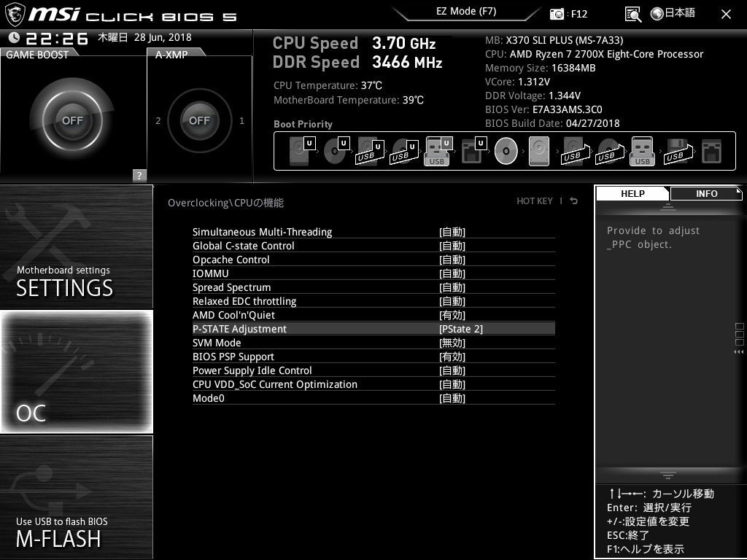Select the UEFI USB key boot icon

coord(438,151)
